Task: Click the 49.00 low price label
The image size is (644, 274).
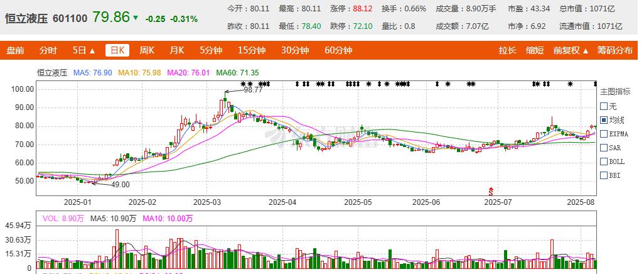Action: pos(120,185)
